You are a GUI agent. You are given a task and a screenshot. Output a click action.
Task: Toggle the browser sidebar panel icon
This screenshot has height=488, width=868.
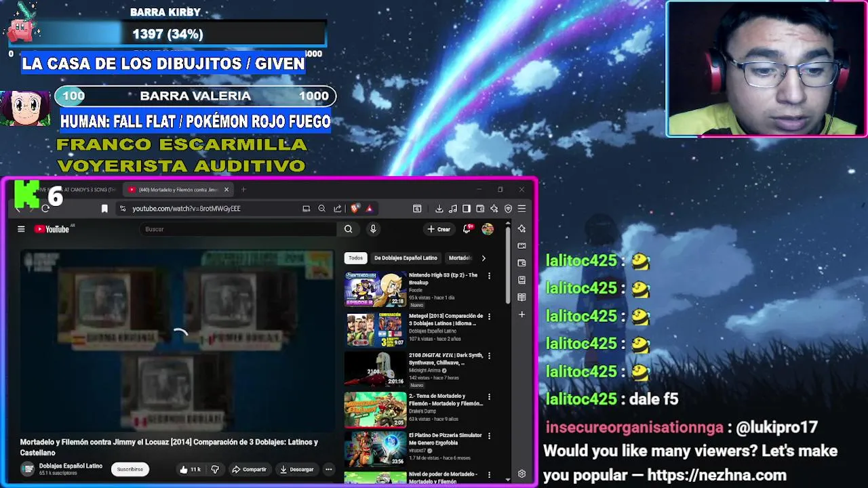click(x=467, y=209)
